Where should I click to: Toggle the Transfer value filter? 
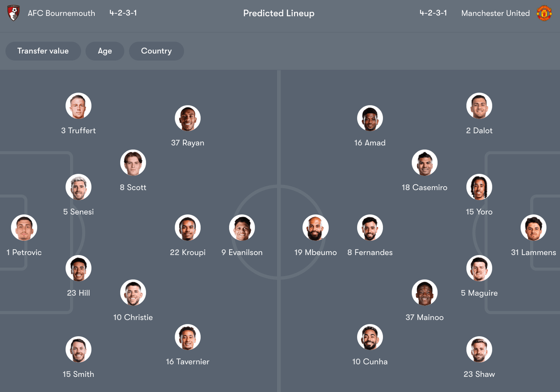(43, 51)
